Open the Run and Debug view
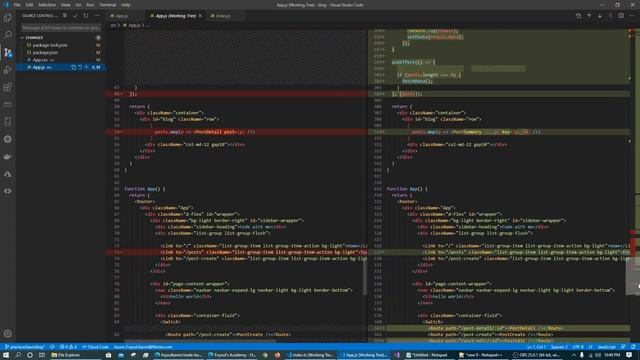 coord(7,70)
